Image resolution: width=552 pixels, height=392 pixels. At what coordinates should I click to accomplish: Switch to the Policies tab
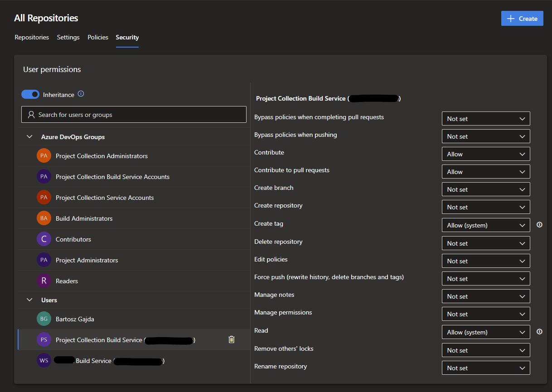click(x=98, y=37)
